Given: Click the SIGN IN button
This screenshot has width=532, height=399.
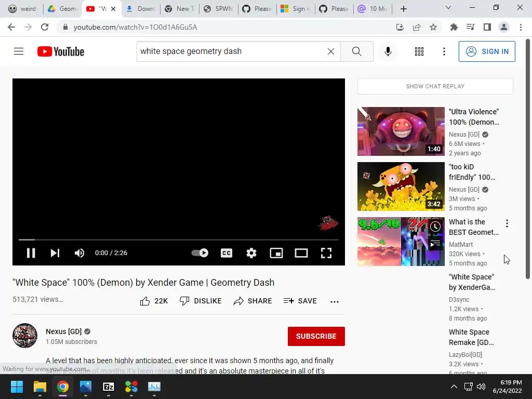Looking at the screenshot, I should [486, 51].
